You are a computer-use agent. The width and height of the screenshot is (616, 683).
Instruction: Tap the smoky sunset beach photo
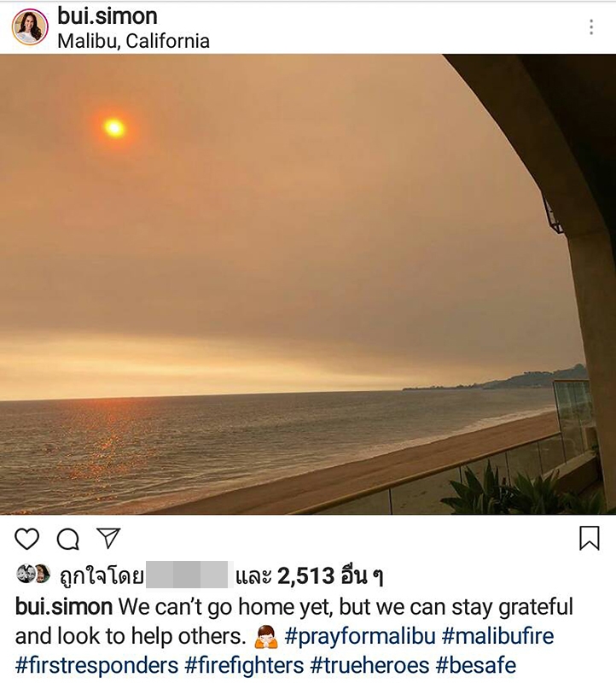tap(308, 284)
